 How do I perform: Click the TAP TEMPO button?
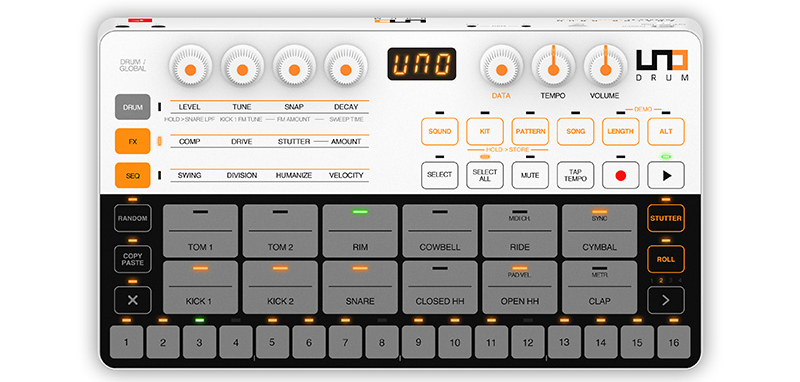[x=576, y=175]
